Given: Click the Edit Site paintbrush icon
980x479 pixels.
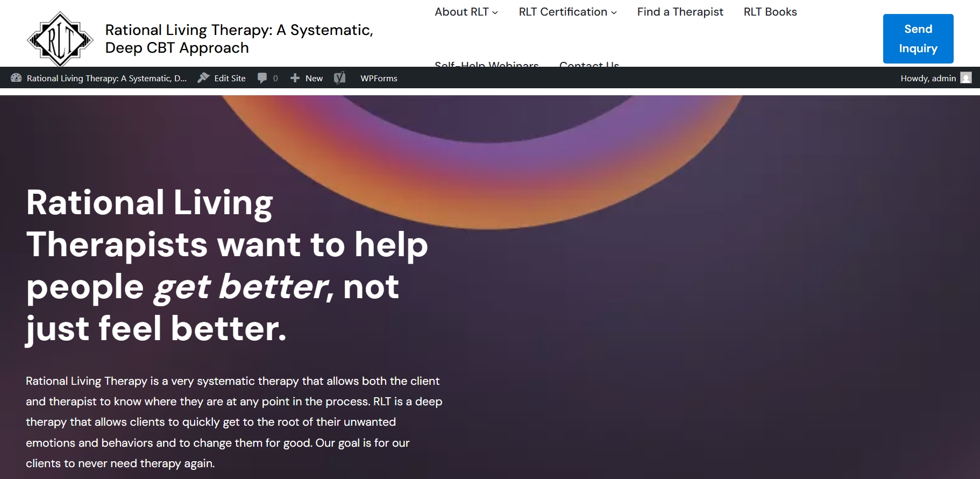Looking at the screenshot, I should coord(203,78).
